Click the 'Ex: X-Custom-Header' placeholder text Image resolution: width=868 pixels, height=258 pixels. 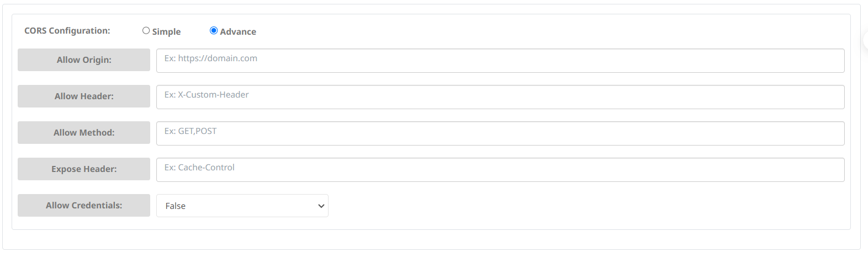click(x=207, y=95)
